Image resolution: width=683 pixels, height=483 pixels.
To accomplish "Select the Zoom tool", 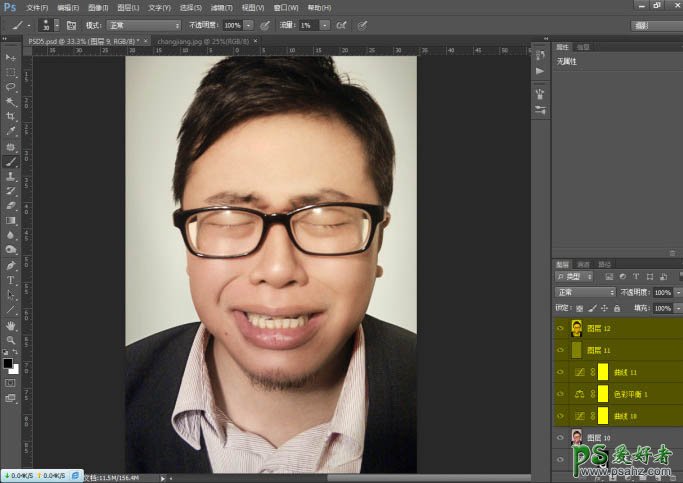I will [x=11, y=340].
